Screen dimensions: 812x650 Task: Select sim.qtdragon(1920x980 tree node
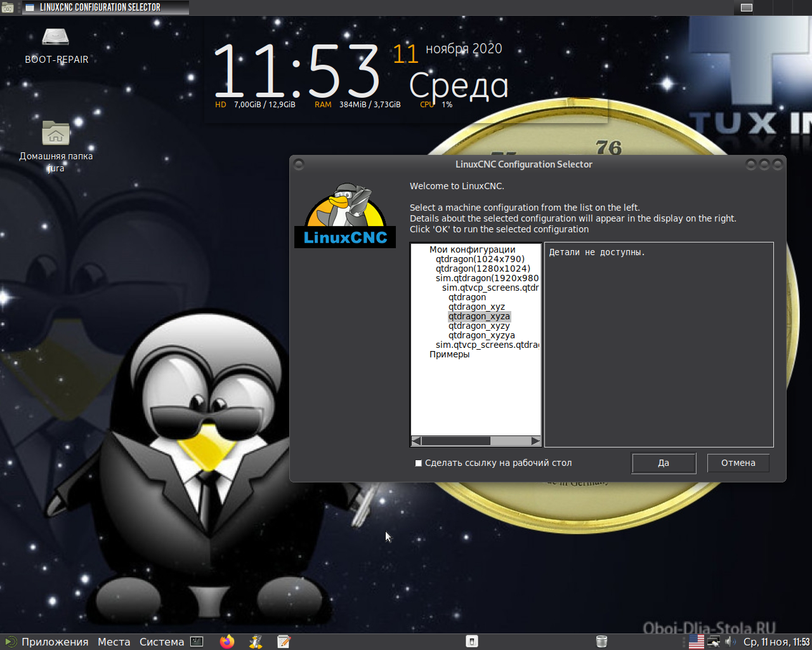[x=487, y=278]
